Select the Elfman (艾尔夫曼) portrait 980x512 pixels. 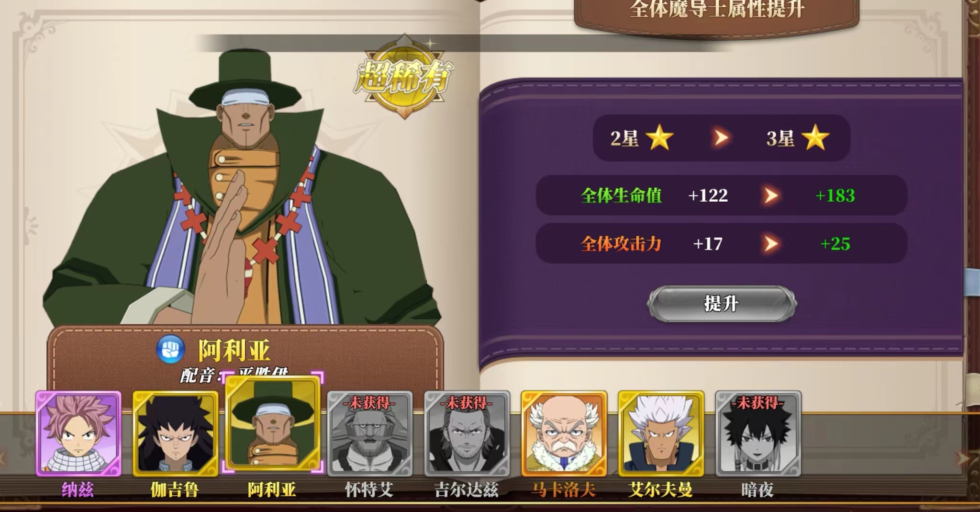coord(661,433)
